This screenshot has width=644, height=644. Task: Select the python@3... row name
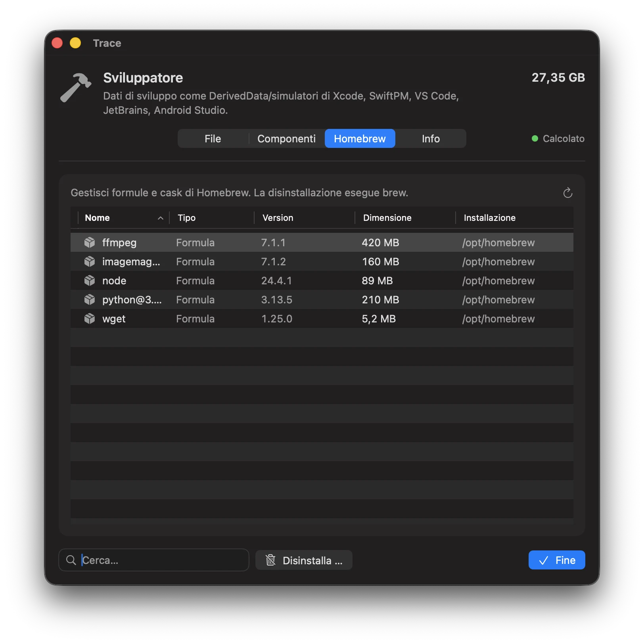pyautogui.click(x=132, y=300)
